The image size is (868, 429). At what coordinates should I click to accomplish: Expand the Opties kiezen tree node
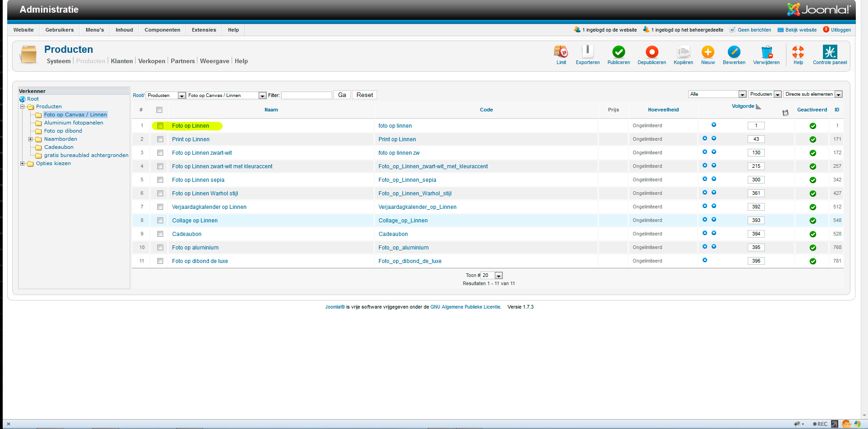click(x=22, y=164)
